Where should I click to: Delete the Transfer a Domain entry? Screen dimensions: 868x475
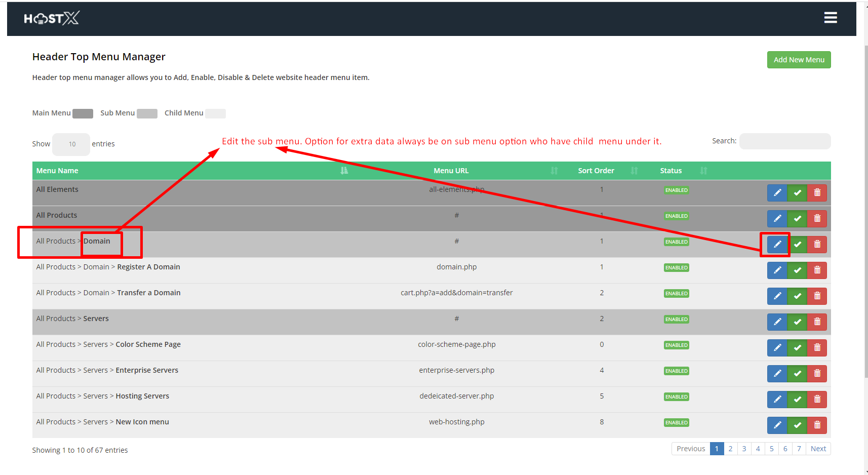[x=817, y=296]
